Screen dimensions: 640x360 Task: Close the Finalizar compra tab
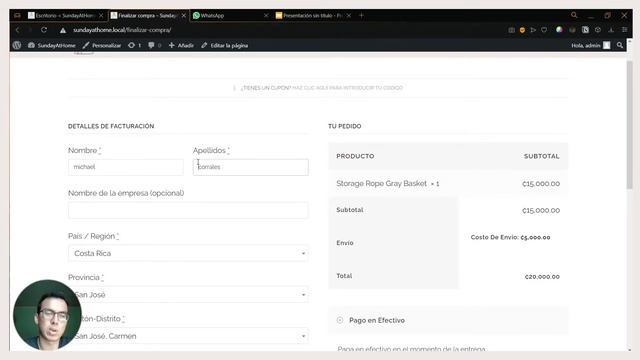coord(184,16)
